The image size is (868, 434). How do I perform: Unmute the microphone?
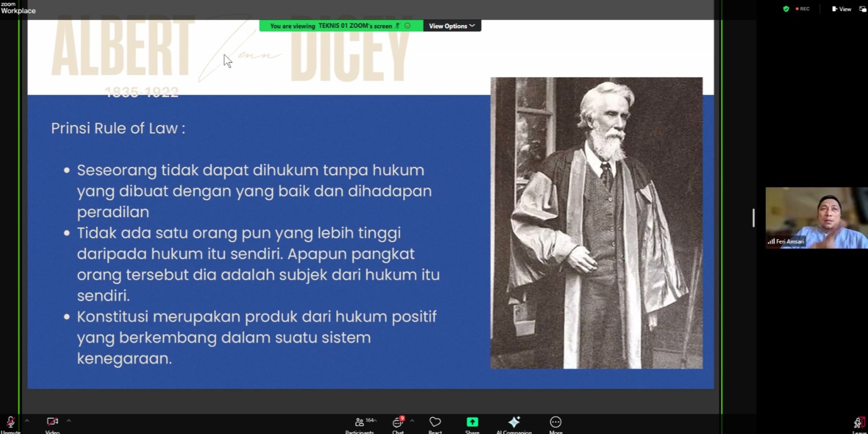10,423
